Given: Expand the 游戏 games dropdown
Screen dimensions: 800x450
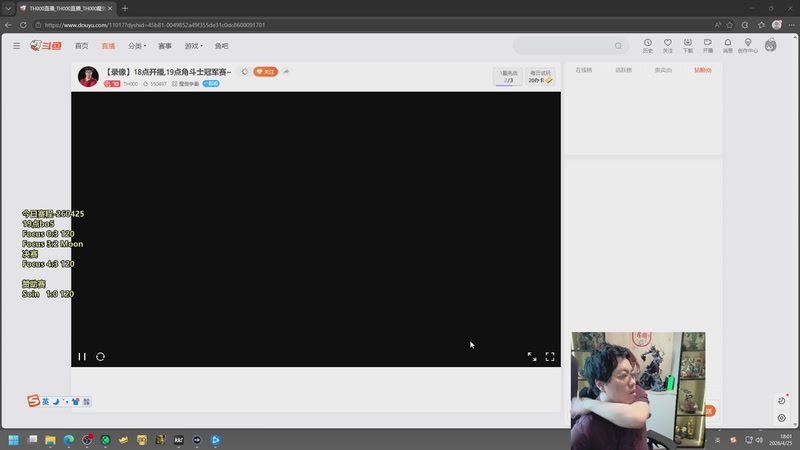Looking at the screenshot, I should click(193, 46).
